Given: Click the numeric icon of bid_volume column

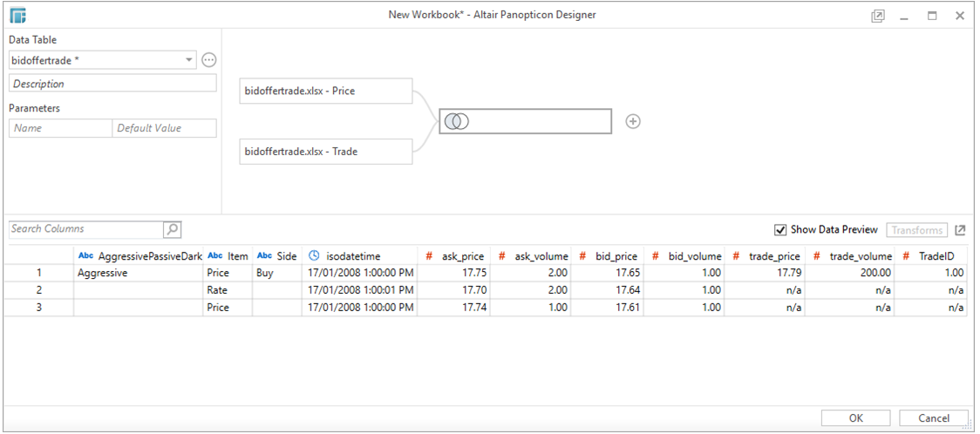Looking at the screenshot, I should point(656,256).
